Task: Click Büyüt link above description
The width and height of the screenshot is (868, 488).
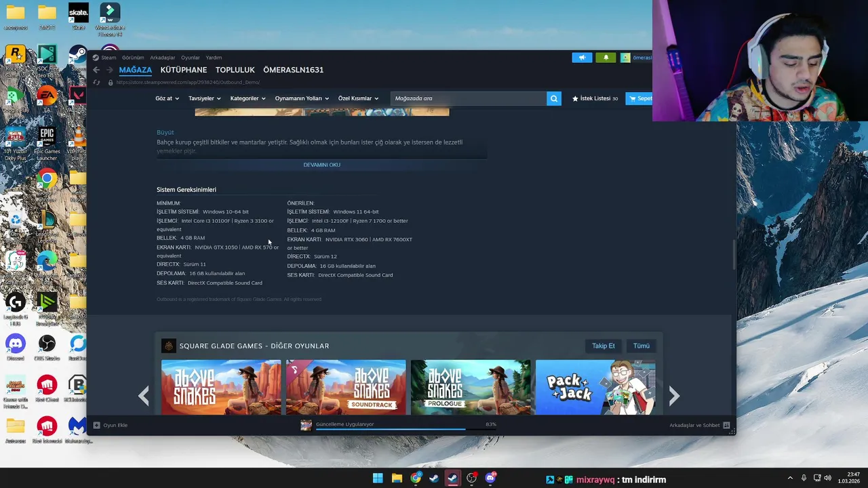Action: tap(165, 132)
